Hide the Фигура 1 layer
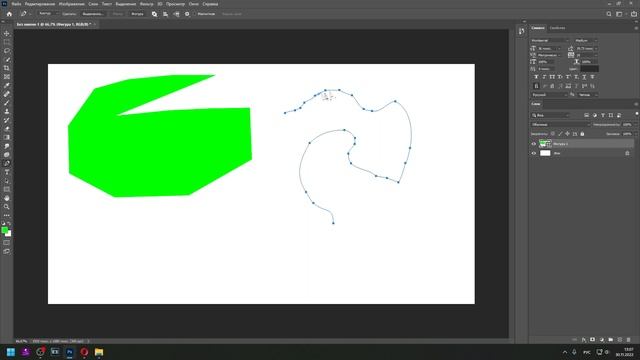 [x=533, y=144]
